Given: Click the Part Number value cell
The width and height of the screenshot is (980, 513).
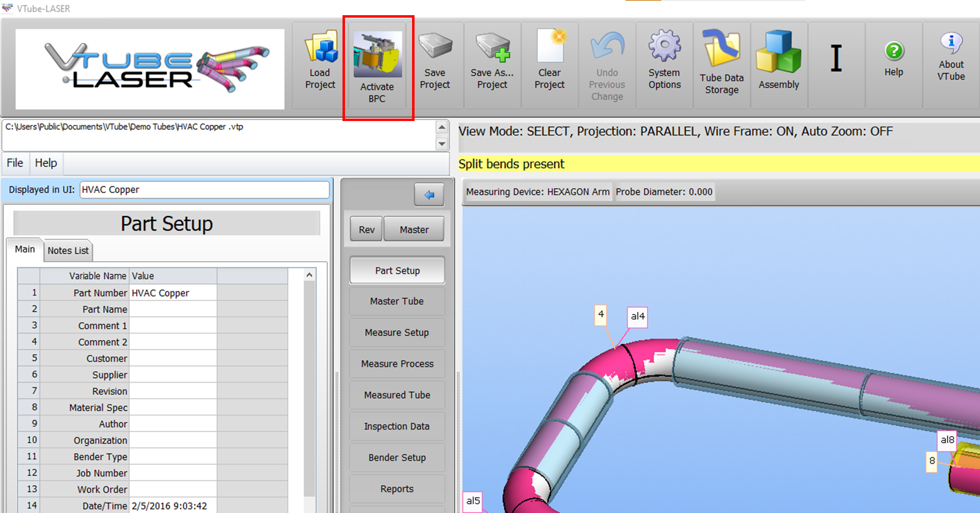Looking at the screenshot, I should (x=173, y=293).
